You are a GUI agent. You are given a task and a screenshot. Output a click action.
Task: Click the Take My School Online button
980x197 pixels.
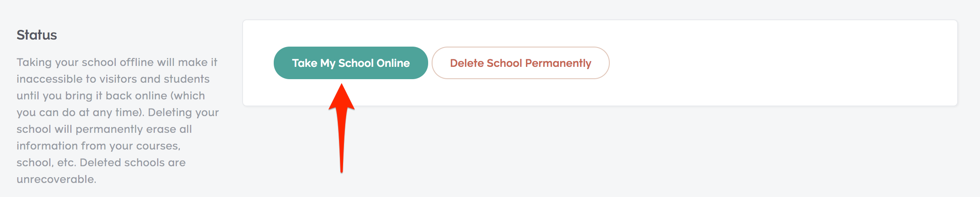point(351,63)
